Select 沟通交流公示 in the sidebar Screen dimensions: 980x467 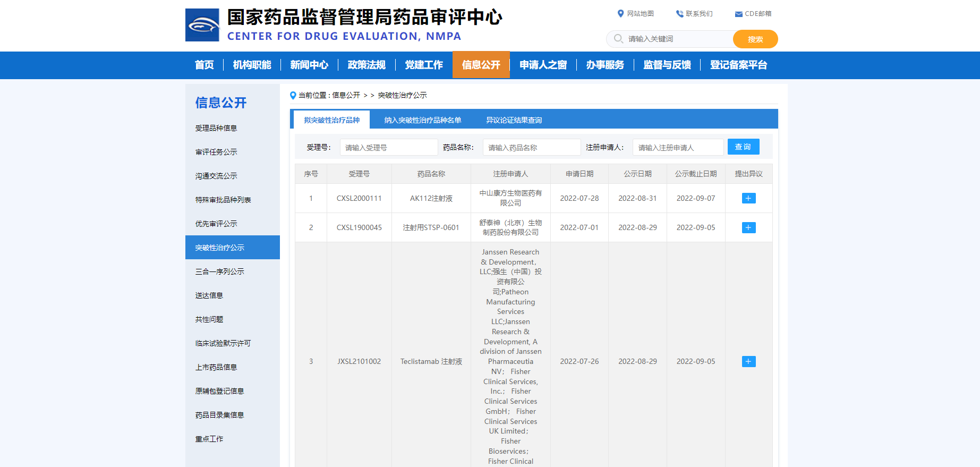coord(233,176)
